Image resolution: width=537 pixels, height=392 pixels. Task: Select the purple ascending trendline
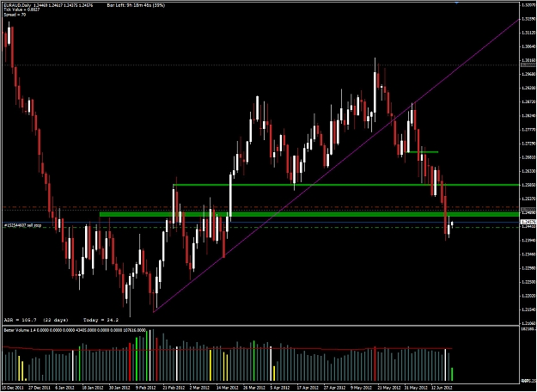point(336,166)
